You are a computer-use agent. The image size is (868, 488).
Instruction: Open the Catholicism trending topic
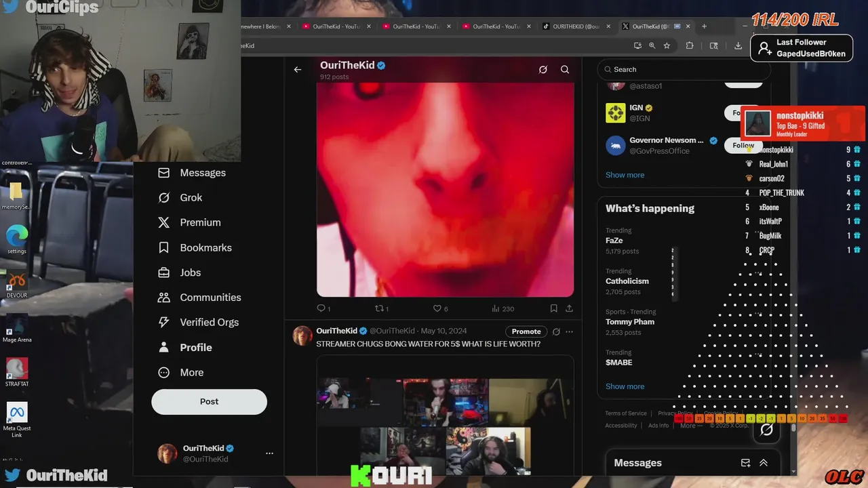coord(627,281)
